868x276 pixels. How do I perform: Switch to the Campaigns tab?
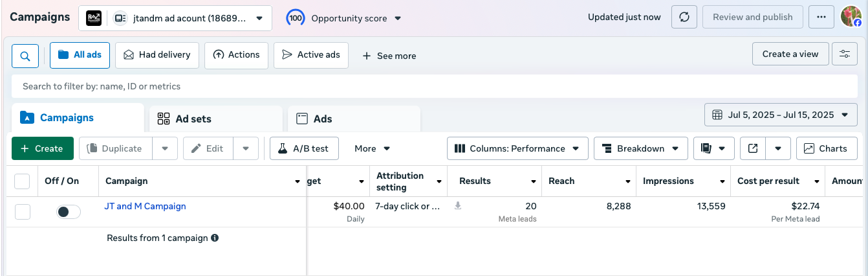(x=78, y=118)
